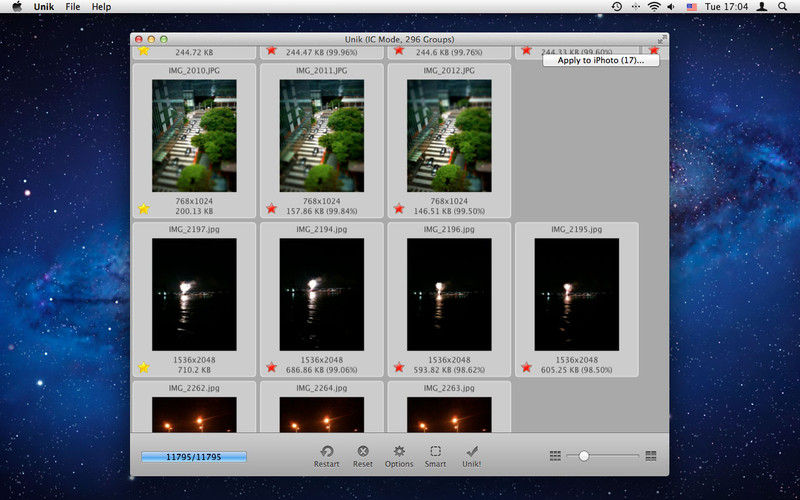Image resolution: width=800 pixels, height=500 pixels.
Task: Click the 11795/11795 progress bar
Action: (194, 457)
